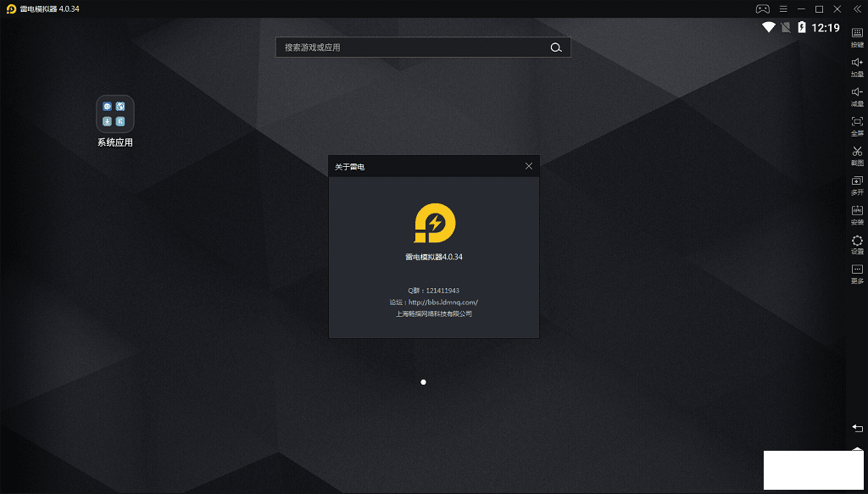Open the 系统应用 folder
The width and height of the screenshot is (868, 494).
(x=115, y=121)
